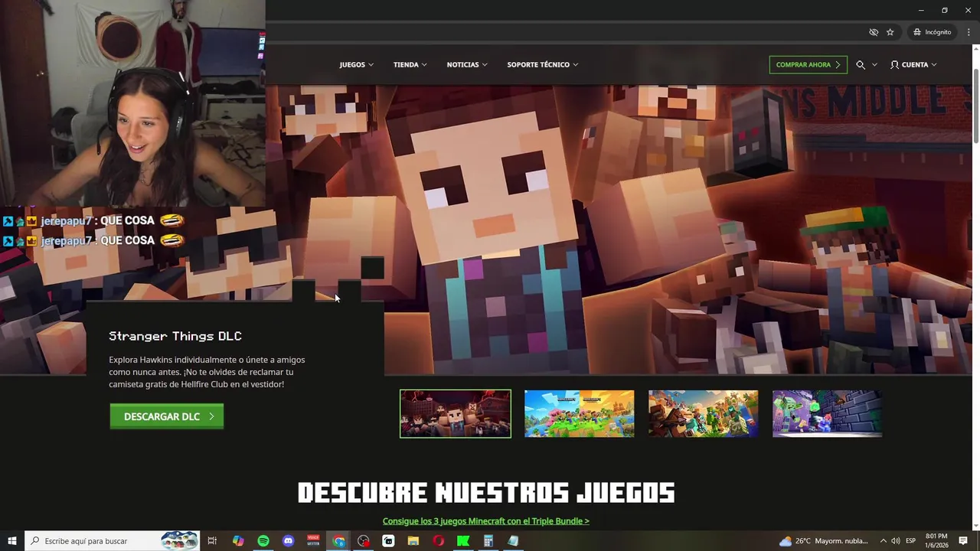
Task: Open the weather widget showing 26°C
Action: [823, 541]
